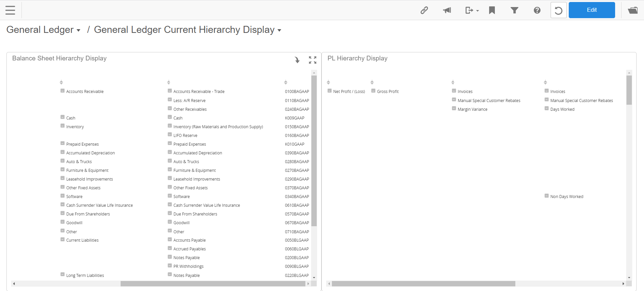The width and height of the screenshot is (644, 291).
Task: Collapse Days Worked row
Action: [547, 108]
